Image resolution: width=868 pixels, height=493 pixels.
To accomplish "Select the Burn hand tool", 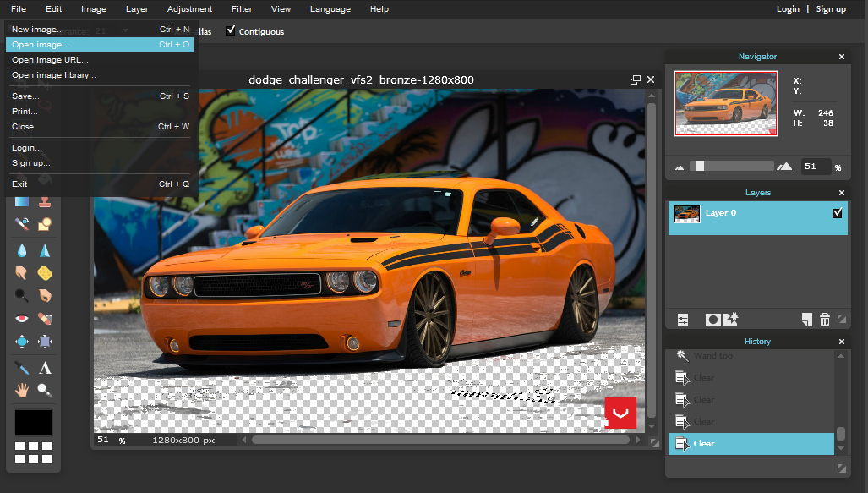I will coord(45,295).
